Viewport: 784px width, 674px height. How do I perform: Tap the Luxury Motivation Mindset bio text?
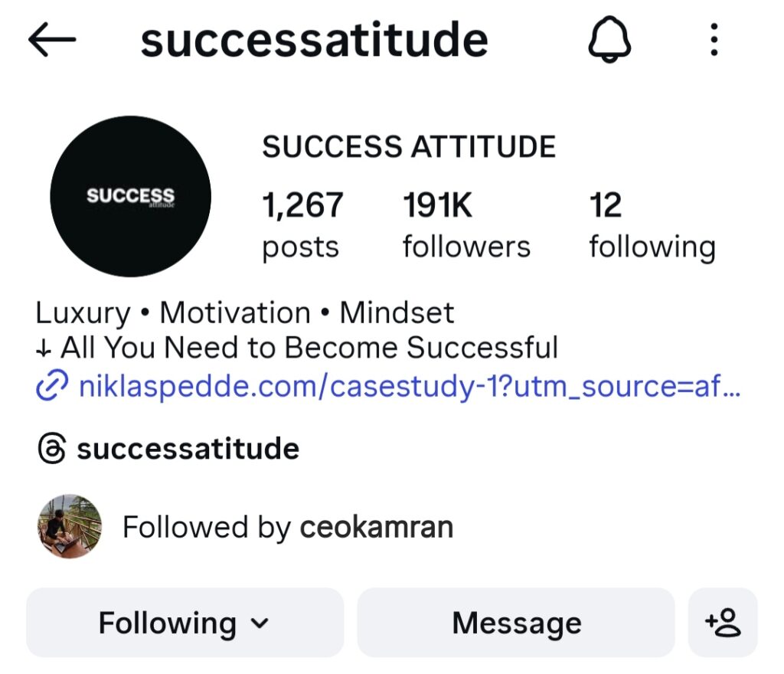pos(245,312)
